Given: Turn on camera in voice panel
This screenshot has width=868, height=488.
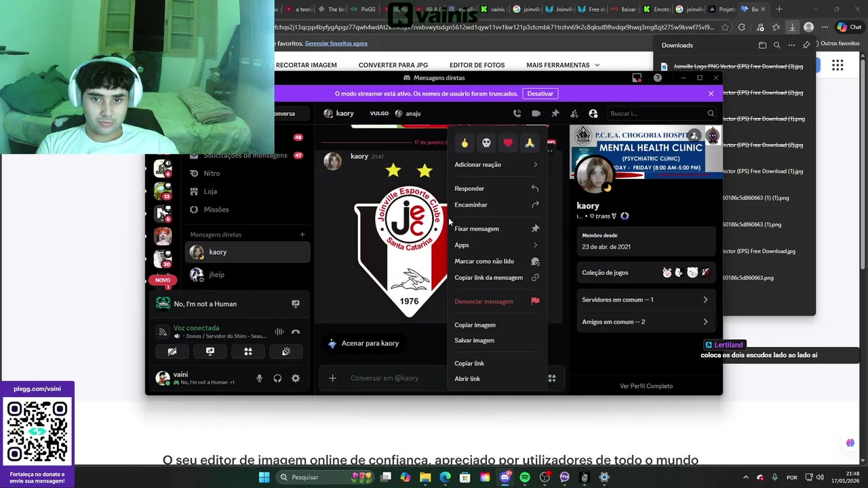Looking at the screenshot, I should (x=172, y=351).
